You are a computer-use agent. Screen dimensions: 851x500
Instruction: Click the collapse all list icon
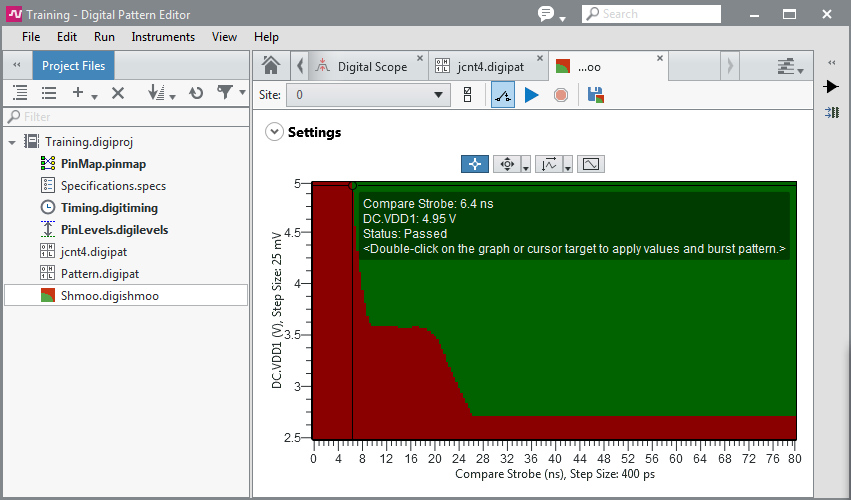tap(49, 93)
